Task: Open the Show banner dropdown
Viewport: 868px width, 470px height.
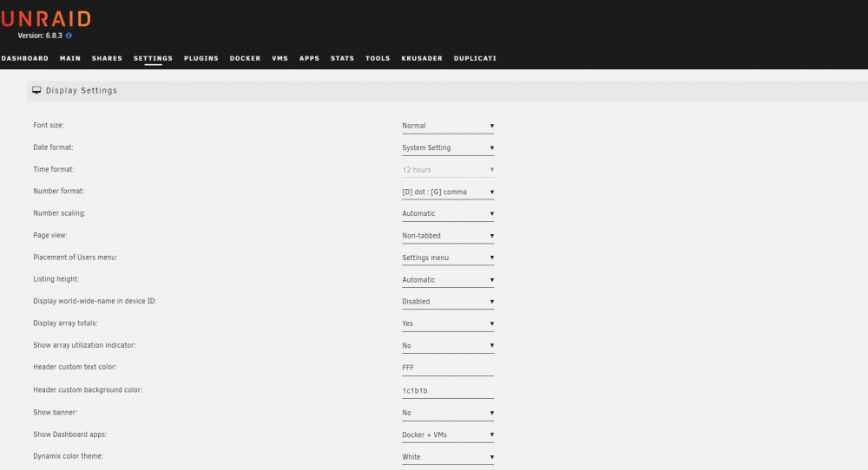Action: 448,413
